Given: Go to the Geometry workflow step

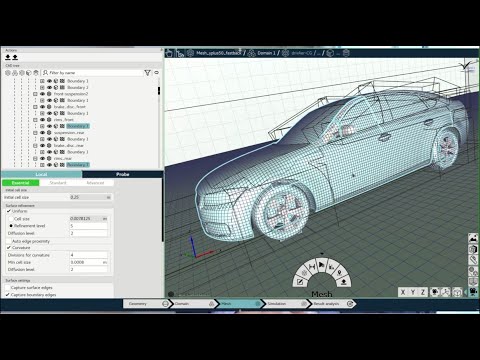Looking at the screenshot, I should pos(146,304).
